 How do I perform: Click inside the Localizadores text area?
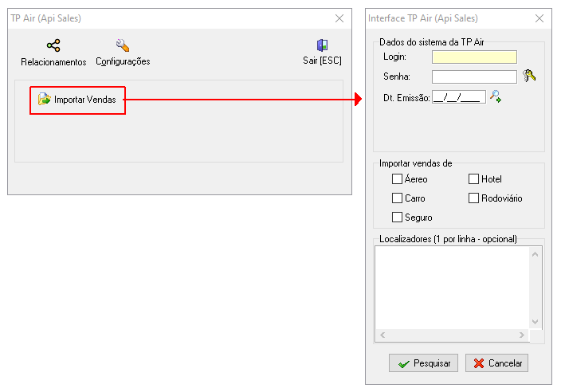[452, 288]
